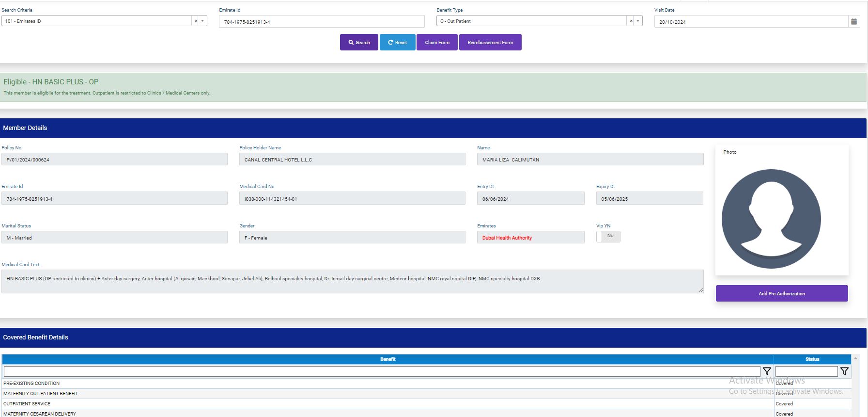Click the Benefit column filter funnel icon
This screenshot has height=417, width=868.
pos(767,371)
